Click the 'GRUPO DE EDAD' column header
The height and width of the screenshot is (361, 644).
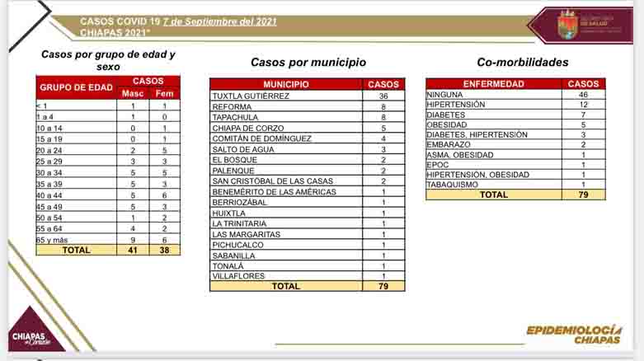coord(77,87)
